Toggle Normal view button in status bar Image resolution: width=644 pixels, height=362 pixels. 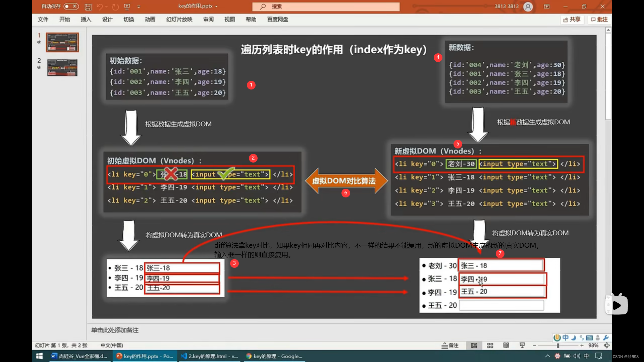tap(474, 345)
